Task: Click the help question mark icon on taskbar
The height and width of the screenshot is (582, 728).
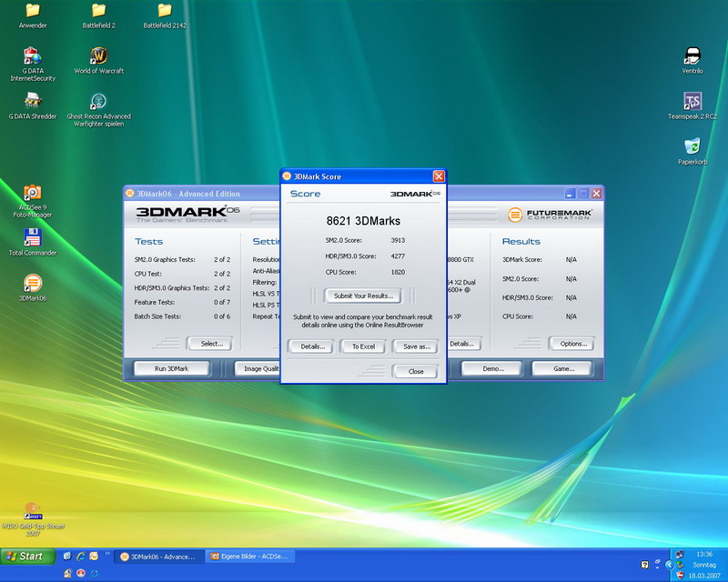Action: (644, 565)
